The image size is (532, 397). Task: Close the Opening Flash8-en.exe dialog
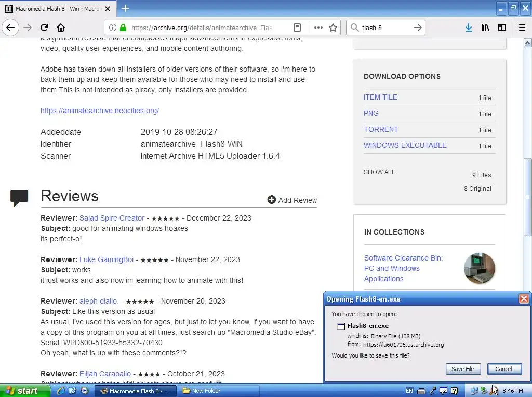coord(524,299)
